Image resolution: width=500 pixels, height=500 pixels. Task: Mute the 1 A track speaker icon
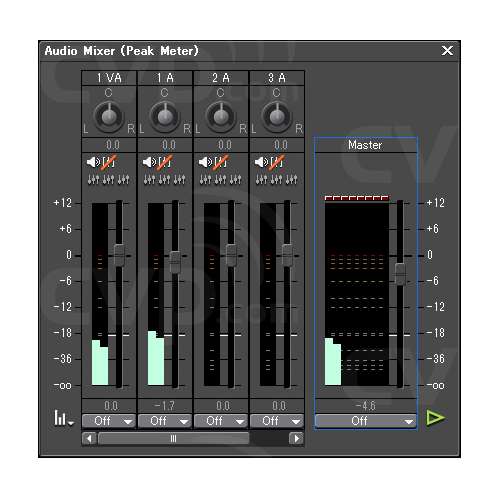point(149,162)
